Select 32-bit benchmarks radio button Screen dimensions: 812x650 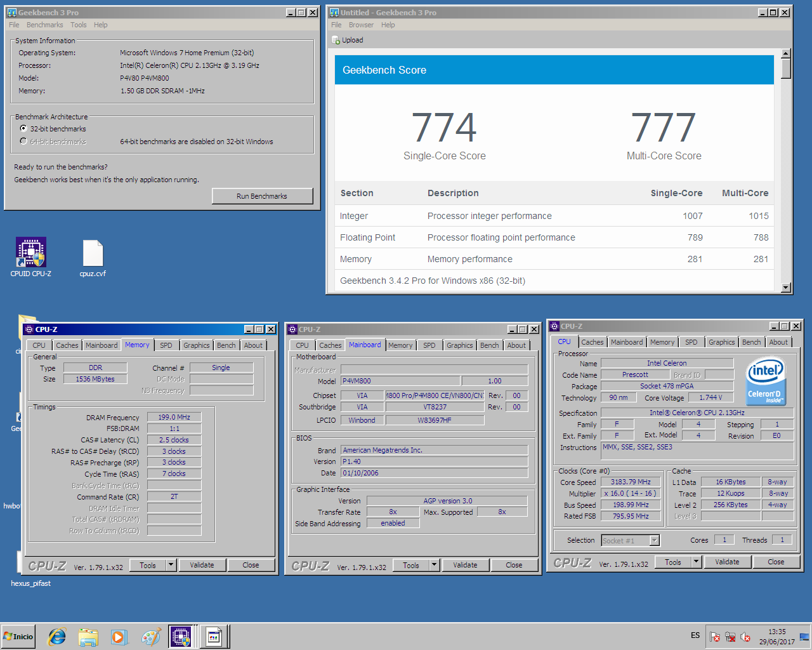pos(23,128)
